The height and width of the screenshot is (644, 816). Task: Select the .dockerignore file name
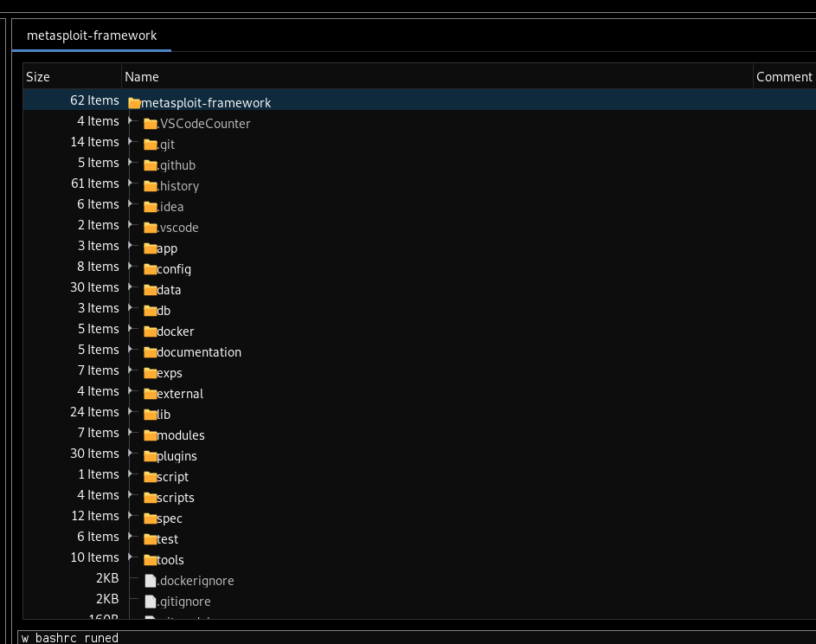(196, 581)
